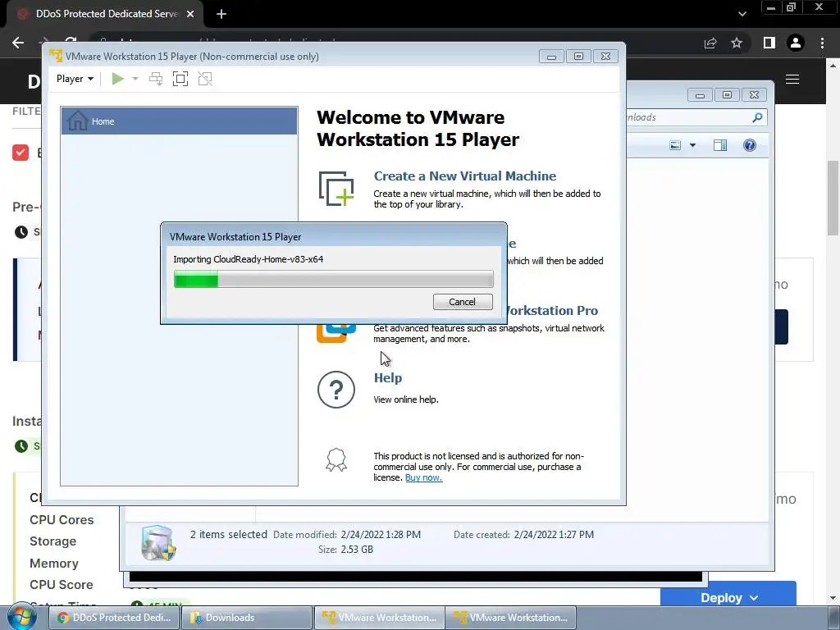
Task: Click the Explorer search magnifier icon
Action: [757, 117]
